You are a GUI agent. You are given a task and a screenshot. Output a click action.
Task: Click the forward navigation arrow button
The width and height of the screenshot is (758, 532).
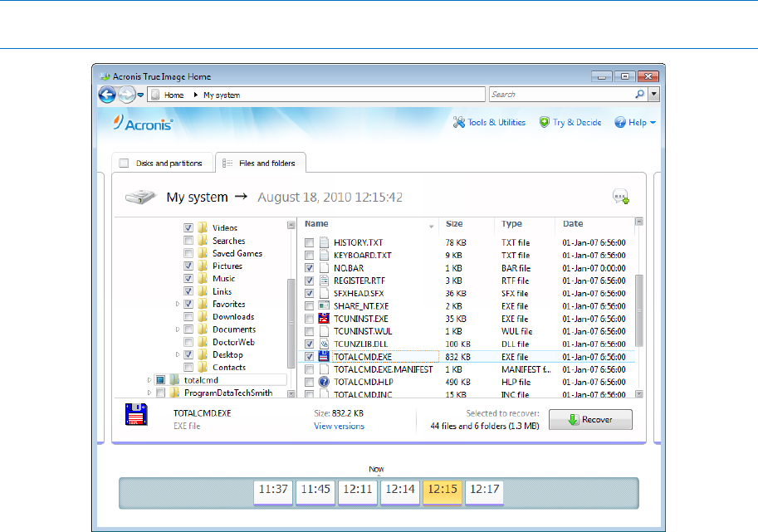click(127, 95)
